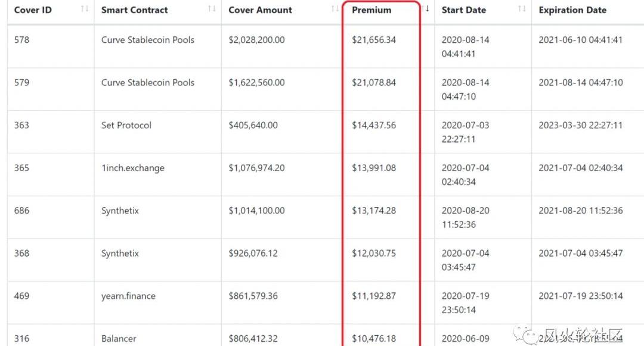644x346 pixels.
Task: Sort by Start Date using its arrow icon
Action: (522, 9)
